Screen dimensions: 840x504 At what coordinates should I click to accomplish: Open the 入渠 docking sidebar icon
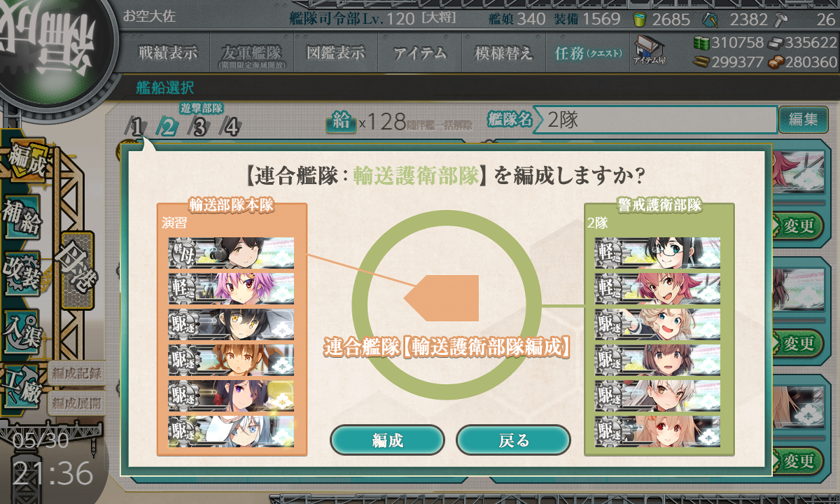[21, 329]
